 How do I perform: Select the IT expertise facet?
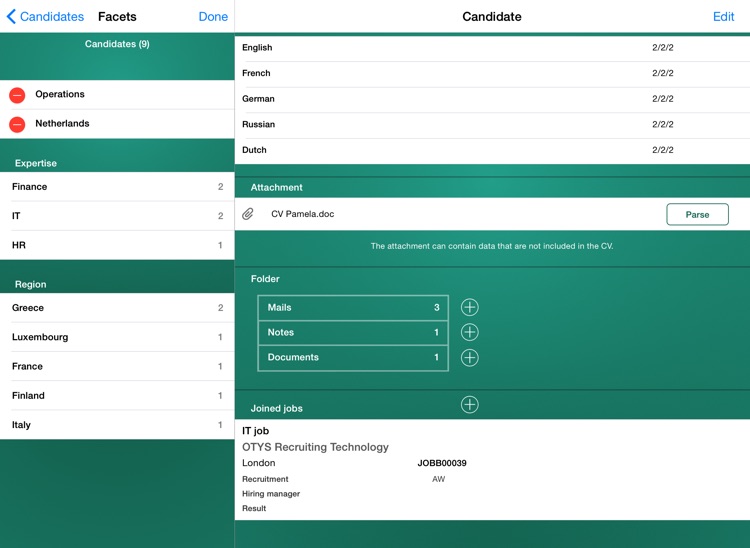click(x=117, y=216)
